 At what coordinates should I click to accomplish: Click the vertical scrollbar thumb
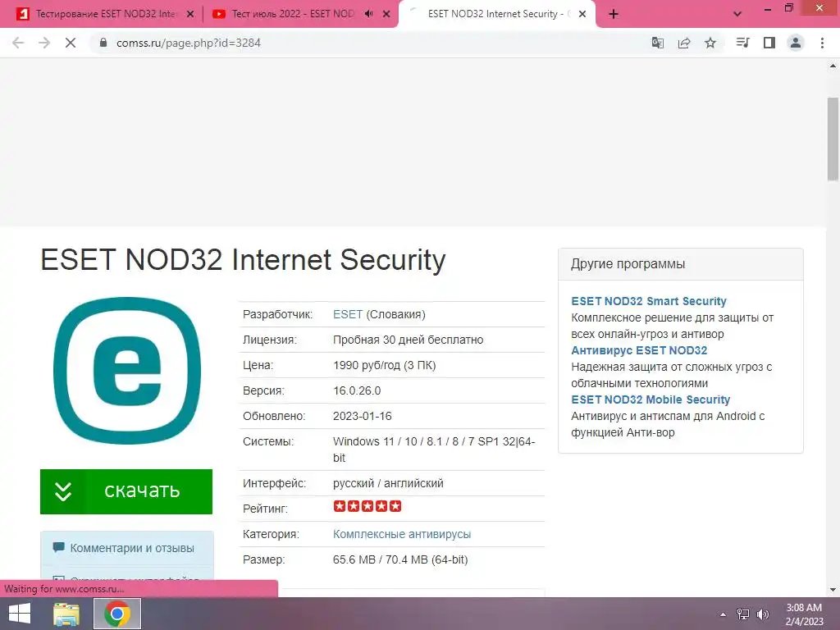click(833, 139)
